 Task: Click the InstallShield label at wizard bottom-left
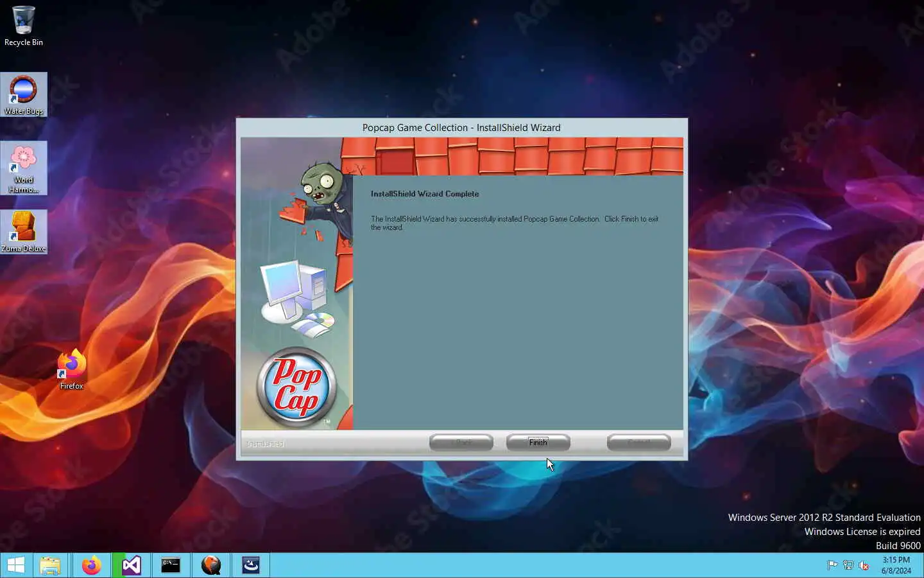click(265, 444)
